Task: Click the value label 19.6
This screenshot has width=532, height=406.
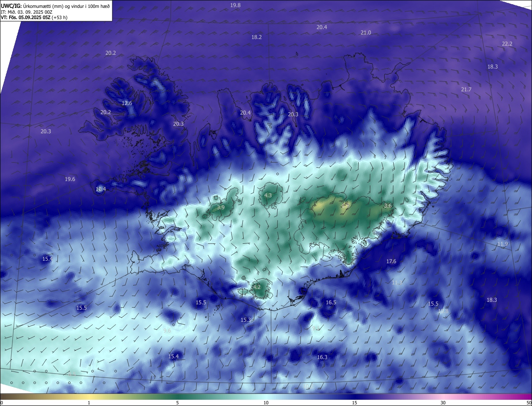Action: (x=70, y=179)
